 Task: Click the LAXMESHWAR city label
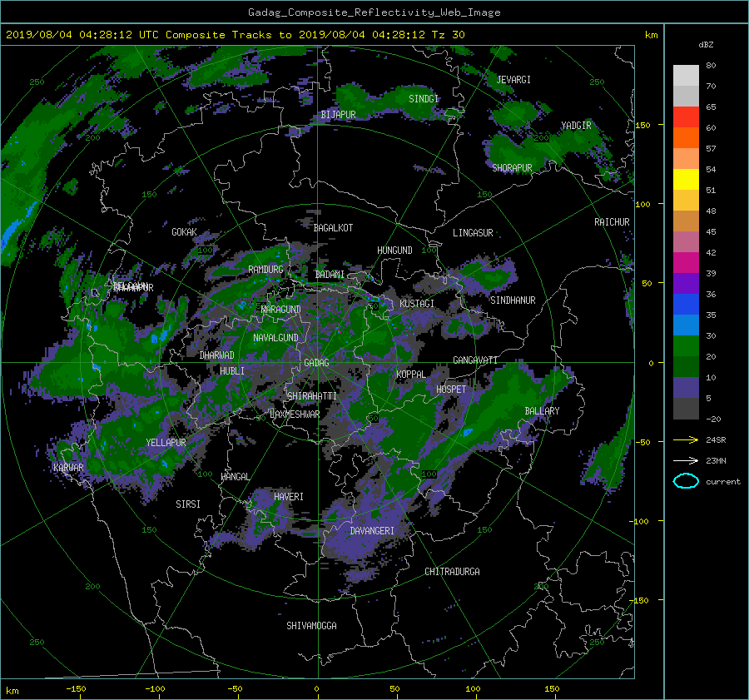click(295, 415)
